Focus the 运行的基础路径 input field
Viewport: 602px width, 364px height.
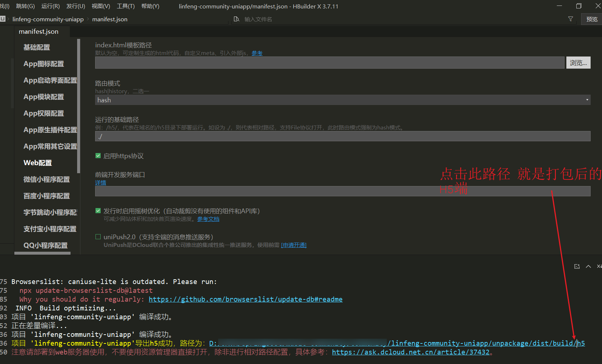[343, 136]
